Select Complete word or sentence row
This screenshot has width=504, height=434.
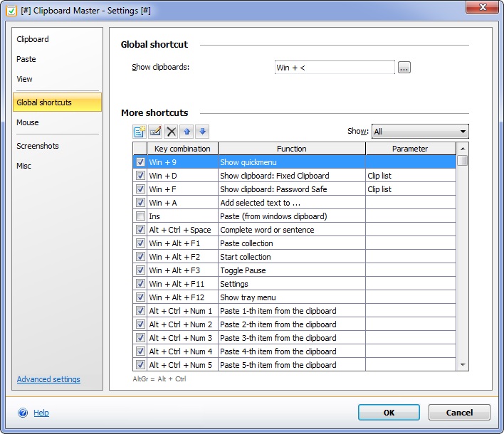[x=295, y=229]
